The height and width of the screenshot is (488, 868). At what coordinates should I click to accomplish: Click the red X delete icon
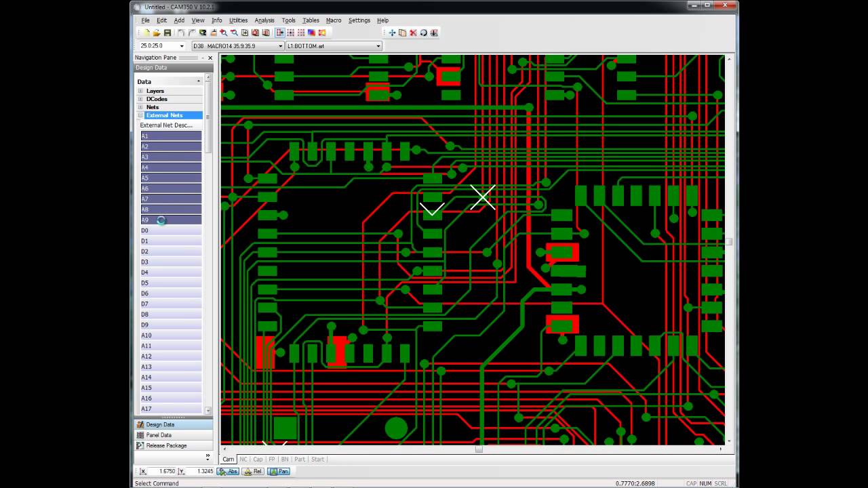413,33
